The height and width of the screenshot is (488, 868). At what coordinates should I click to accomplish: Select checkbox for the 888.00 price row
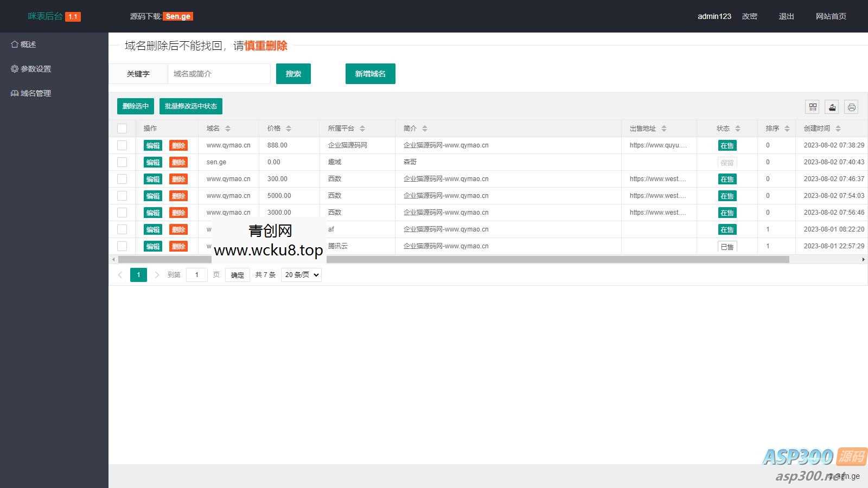coord(122,145)
